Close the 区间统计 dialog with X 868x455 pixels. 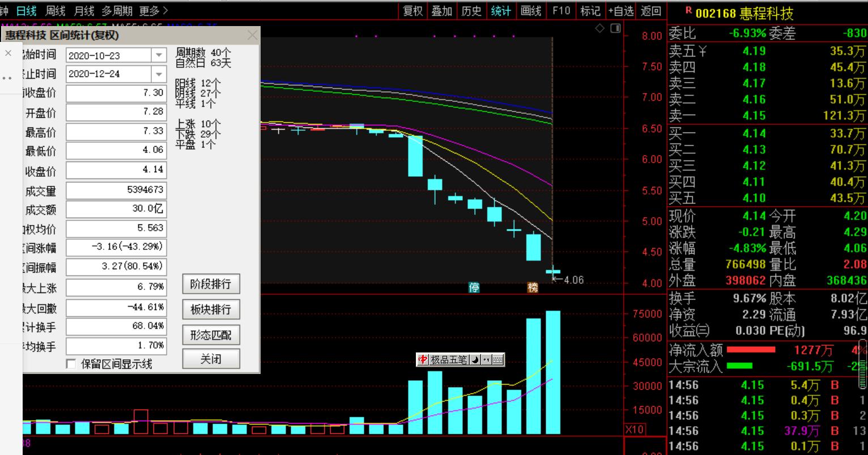(252, 36)
